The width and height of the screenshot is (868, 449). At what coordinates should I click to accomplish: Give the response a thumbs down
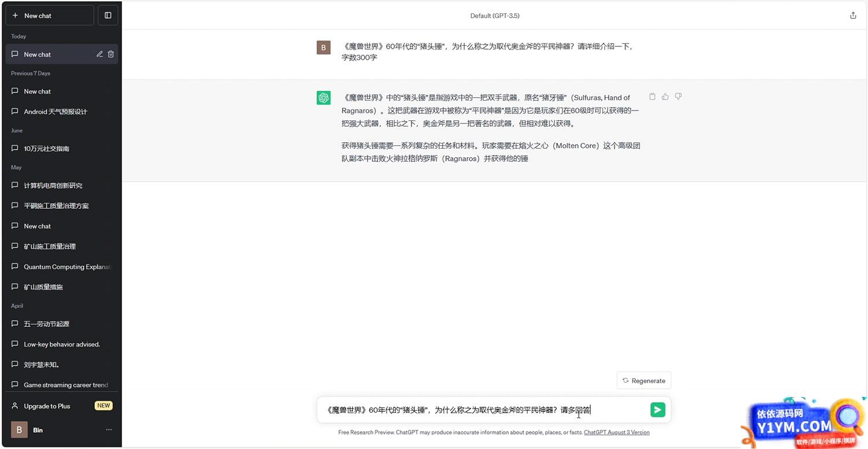678,97
